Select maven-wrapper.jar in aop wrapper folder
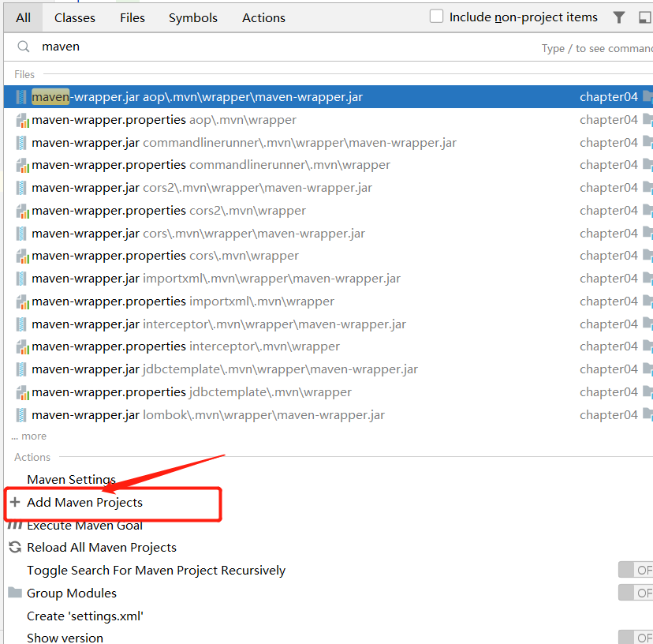 pyautogui.click(x=328, y=97)
